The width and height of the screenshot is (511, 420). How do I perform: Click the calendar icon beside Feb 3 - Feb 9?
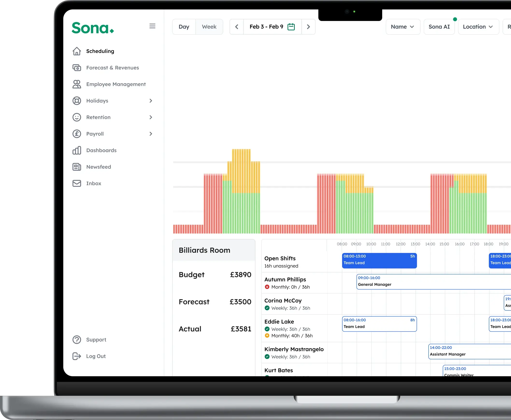(x=291, y=27)
